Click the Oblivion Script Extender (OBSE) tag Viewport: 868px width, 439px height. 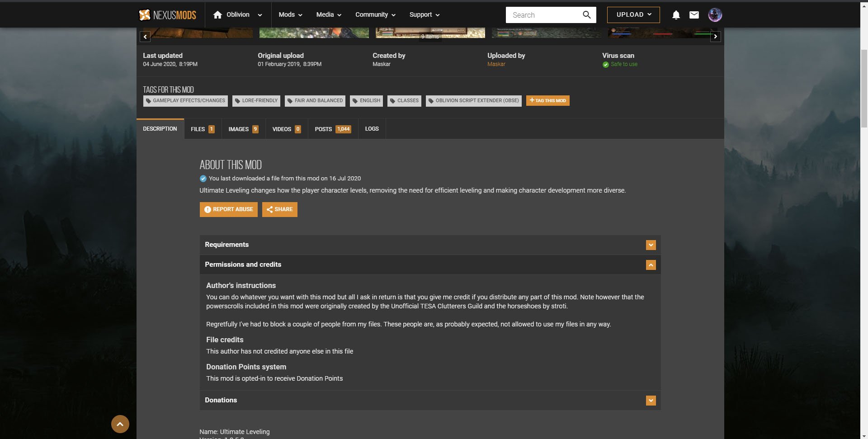(x=474, y=101)
